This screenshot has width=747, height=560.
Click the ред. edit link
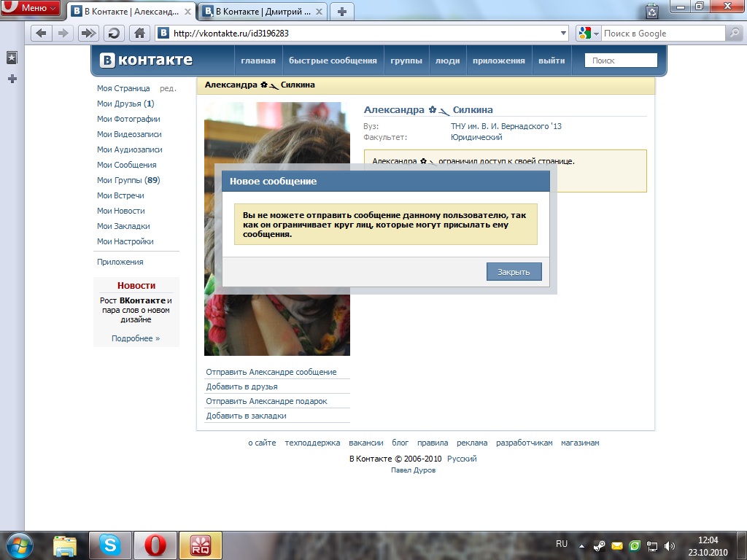tap(168, 88)
